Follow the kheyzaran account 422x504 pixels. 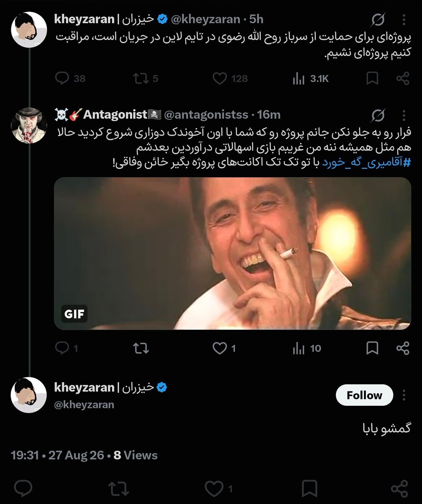point(364,395)
